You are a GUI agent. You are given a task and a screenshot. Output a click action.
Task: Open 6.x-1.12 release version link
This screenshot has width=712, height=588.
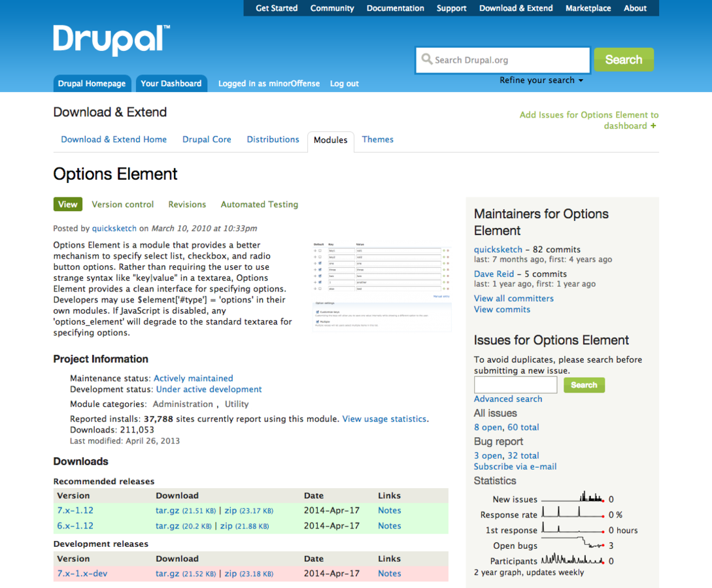pyautogui.click(x=75, y=526)
